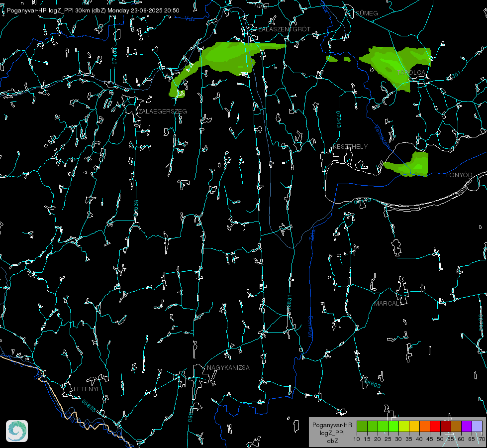This screenshot has width=487, height=448.
Task: Click the radar title text with timestamp
Action: click(93, 10)
